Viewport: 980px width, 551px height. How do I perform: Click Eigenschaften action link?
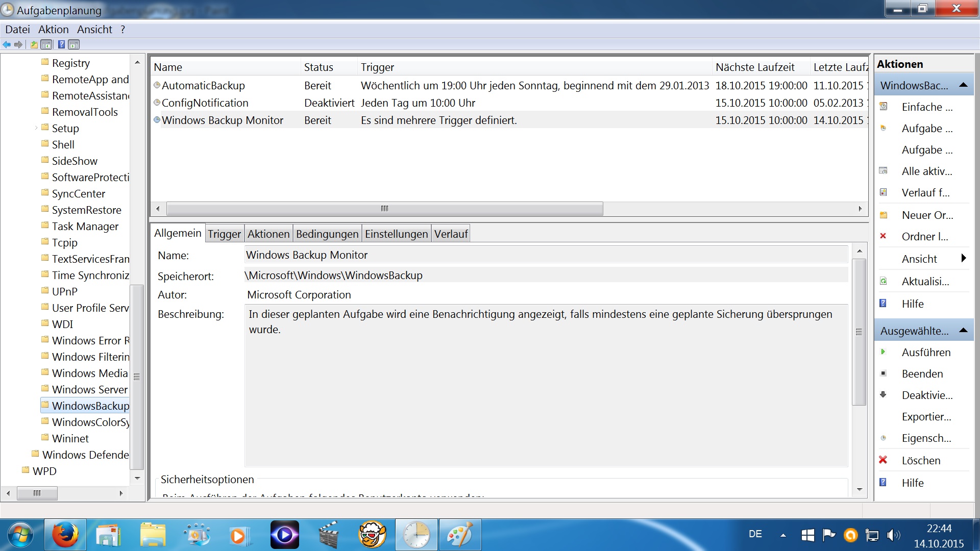click(x=926, y=438)
